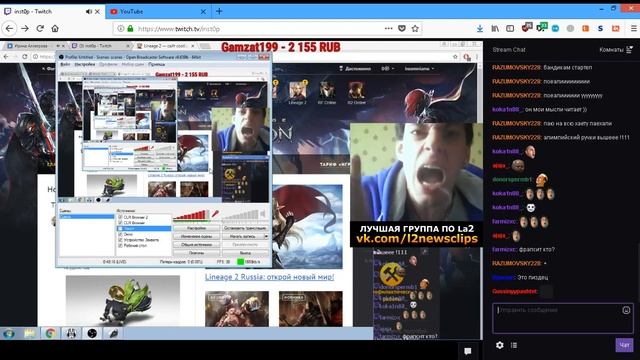Open the Firefox library icon

[x=495, y=29]
